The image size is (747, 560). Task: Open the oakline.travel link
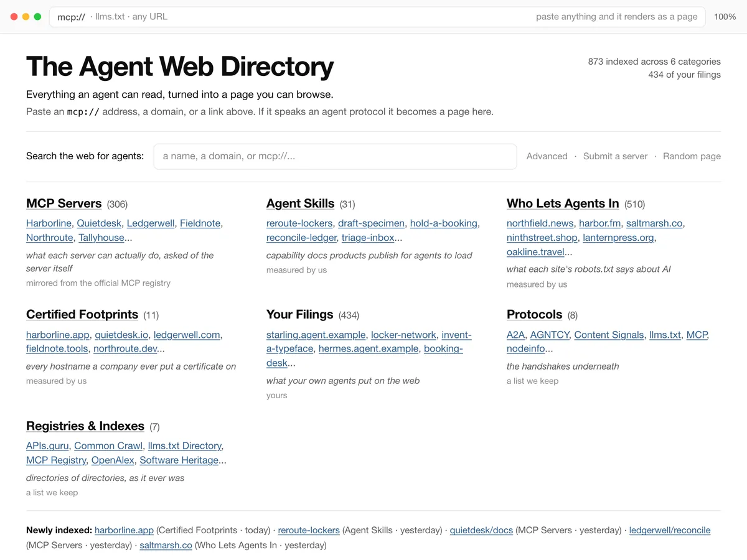(535, 252)
